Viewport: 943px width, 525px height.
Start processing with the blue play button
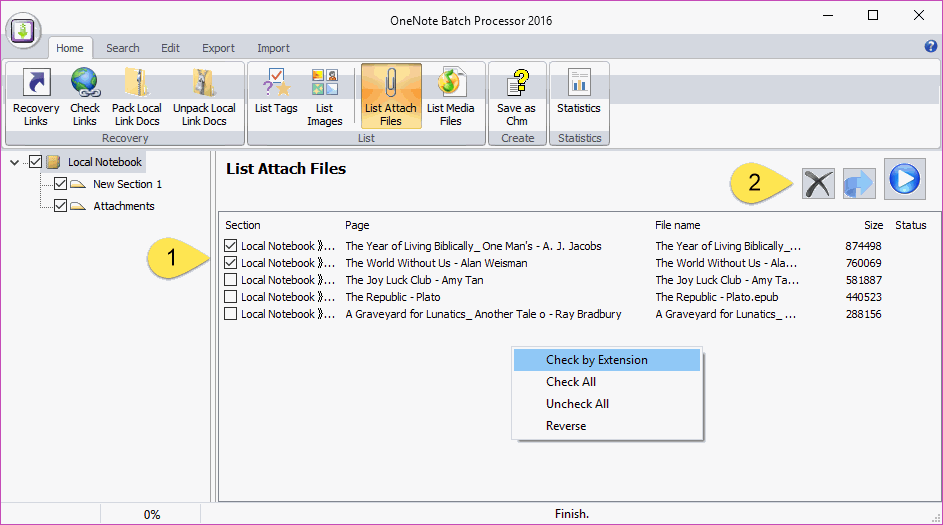pyautogui.click(x=905, y=179)
